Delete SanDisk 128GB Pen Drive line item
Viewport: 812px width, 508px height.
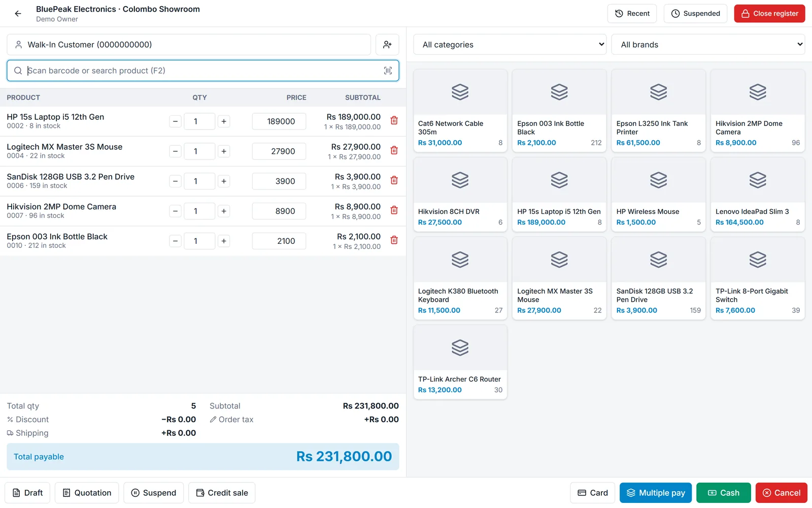pyautogui.click(x=394, y=181)
